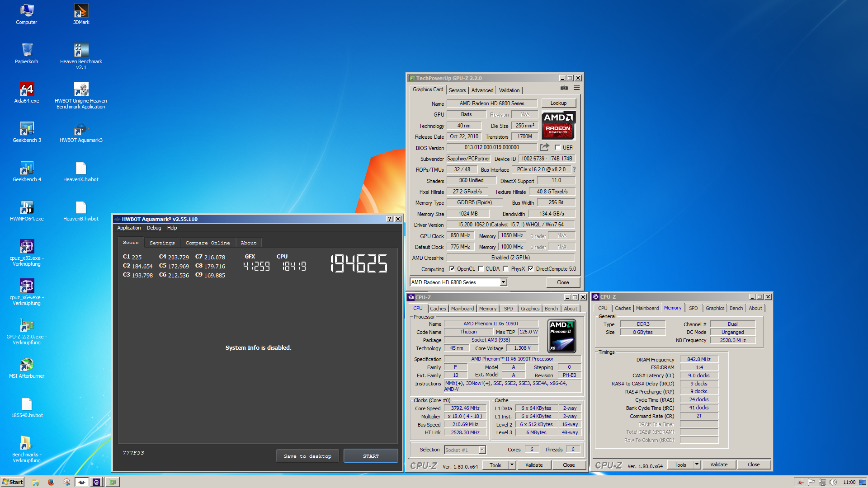868x488 pixels.
Task: Select the HWBOT Aquamark3 desktop shortcut
Action: click(x=81, y=132)
